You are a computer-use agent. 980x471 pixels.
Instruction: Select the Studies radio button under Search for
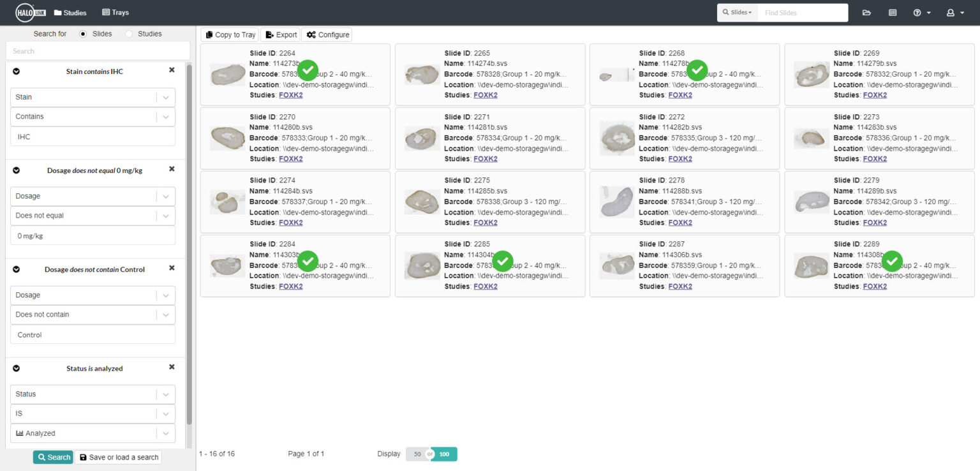click(130, 33)
